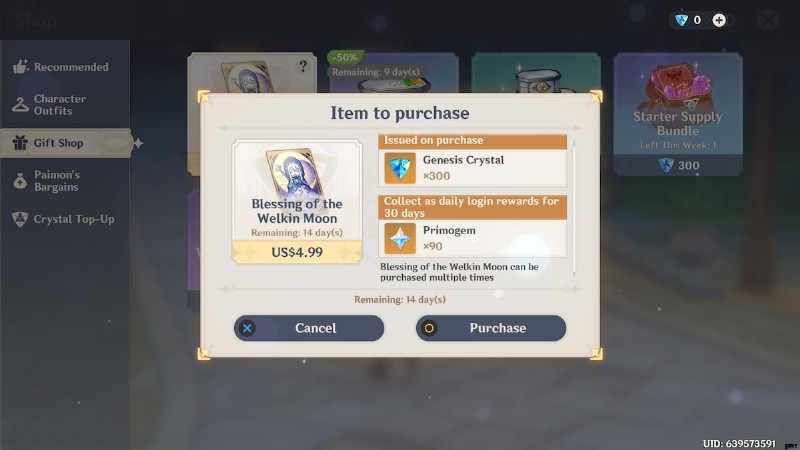
Task: Select the 50% discounted item card
Action: coord(393,71)
